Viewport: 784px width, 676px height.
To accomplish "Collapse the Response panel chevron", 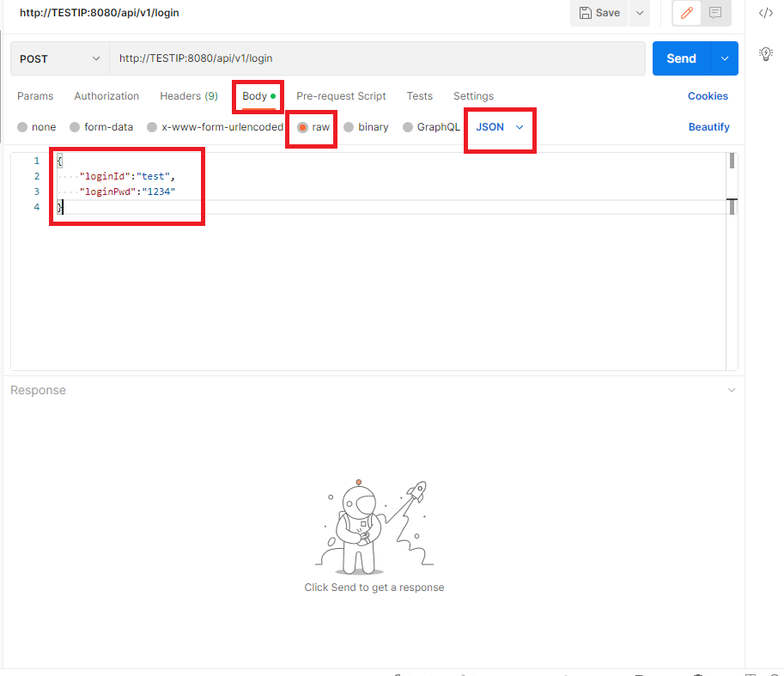I will click(731, 390).
